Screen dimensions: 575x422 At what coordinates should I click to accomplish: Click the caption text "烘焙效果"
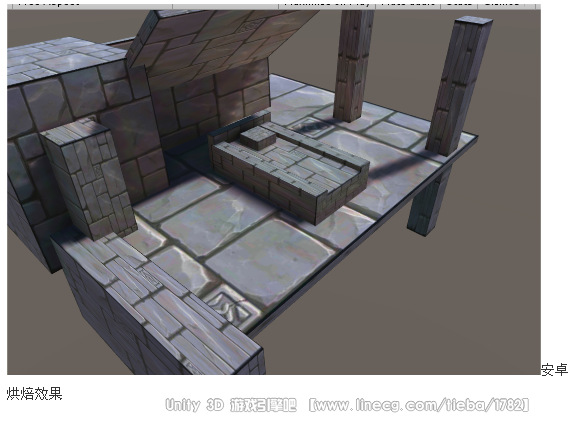(34, 393)
